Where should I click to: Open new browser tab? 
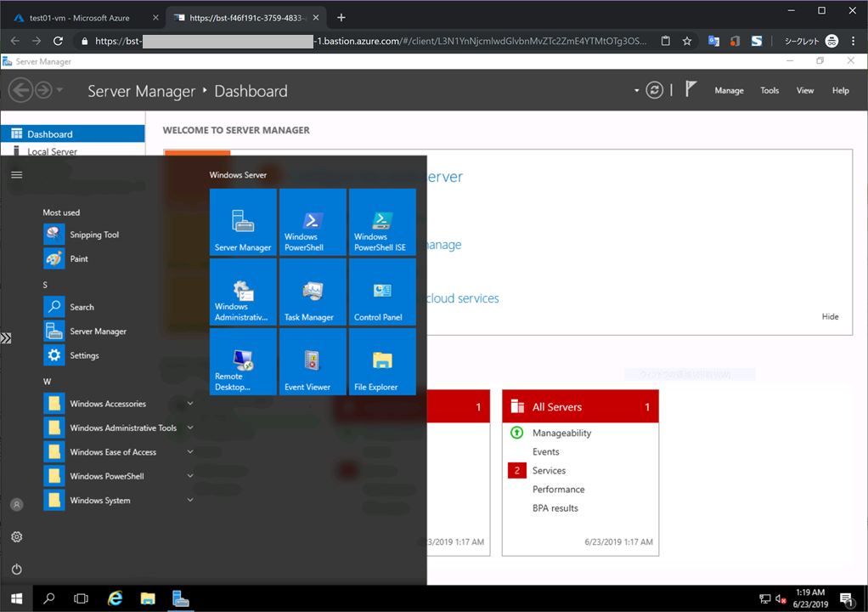click(341, 18)
